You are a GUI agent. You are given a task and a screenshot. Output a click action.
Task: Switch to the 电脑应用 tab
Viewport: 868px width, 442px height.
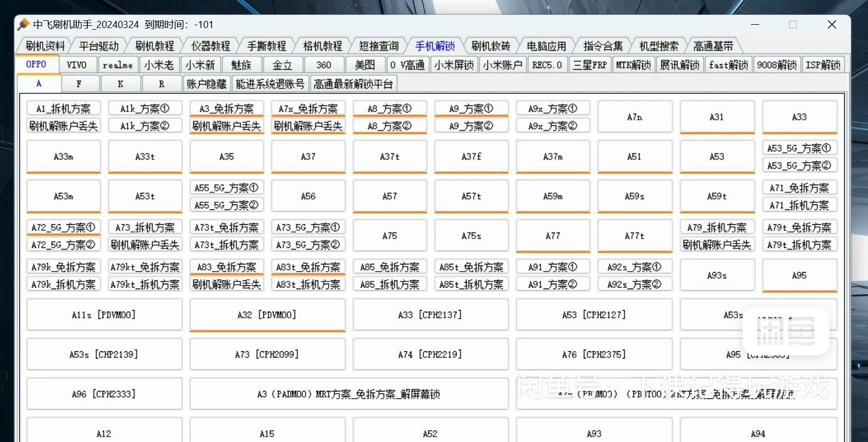[547, 46]
